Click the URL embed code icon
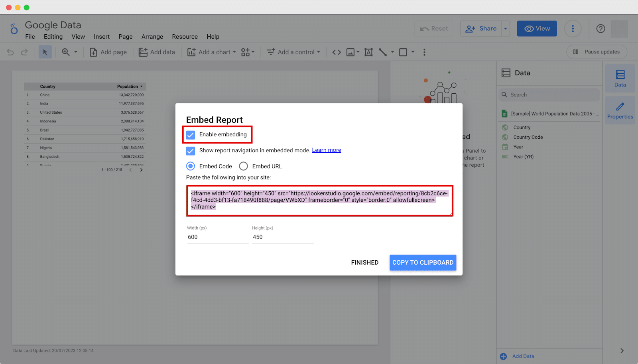 point(337,52)
